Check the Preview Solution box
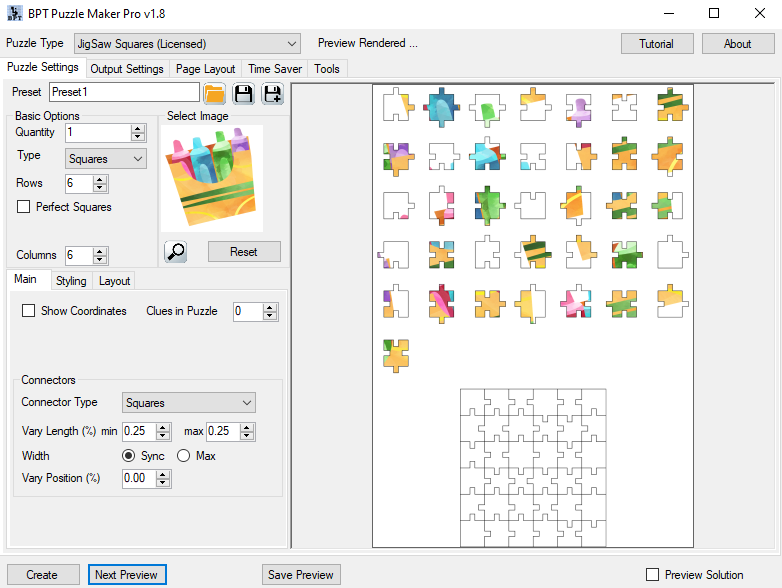Image resolution: width=782 pixels, height=588 pixels. [x=653, y=575]
